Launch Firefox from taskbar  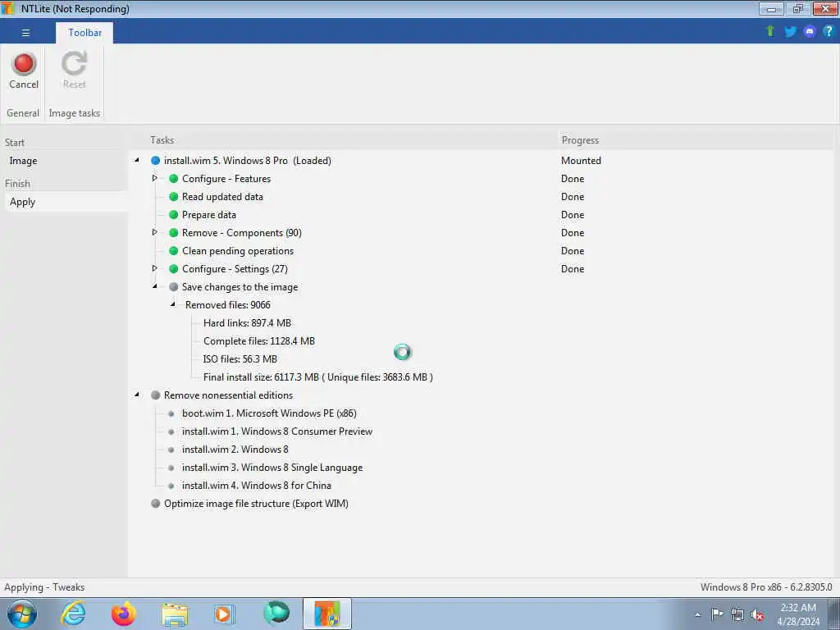(124, 614)
